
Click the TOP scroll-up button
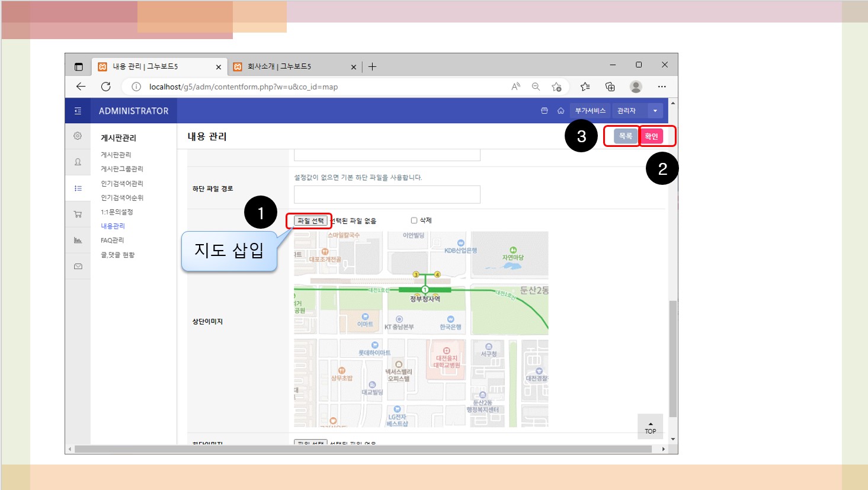pos(651,427)
